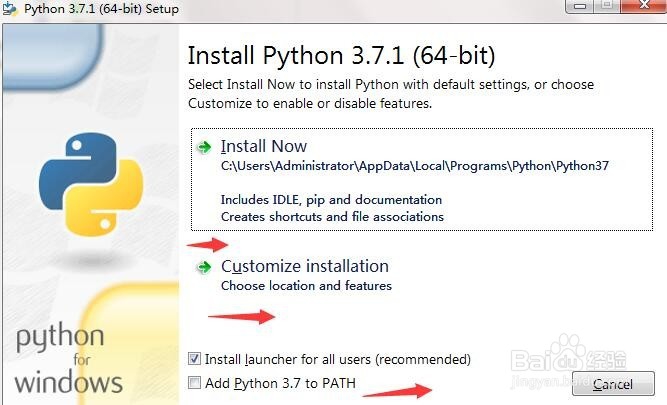This screenshot has width=667, height=405.
Task: Click the green arrow beside Install Now
Action: click(x=205, y=148)
